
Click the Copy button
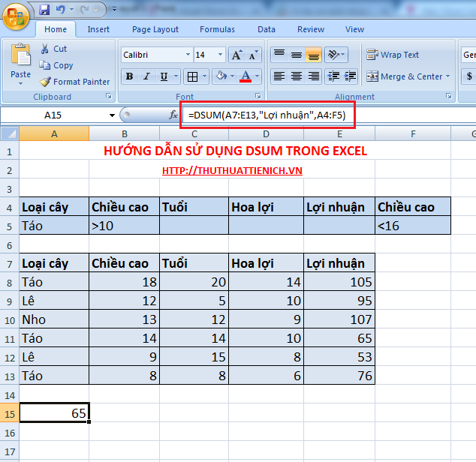pyautogui.click(x=56, y=65)
